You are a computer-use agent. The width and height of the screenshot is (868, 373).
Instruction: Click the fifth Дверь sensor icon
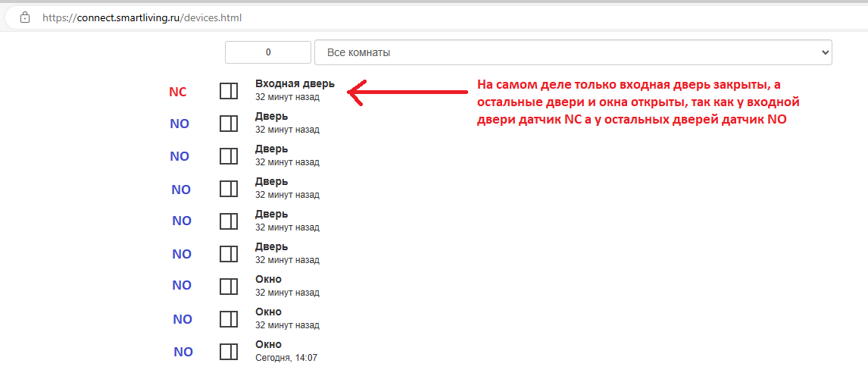[229, 254]
